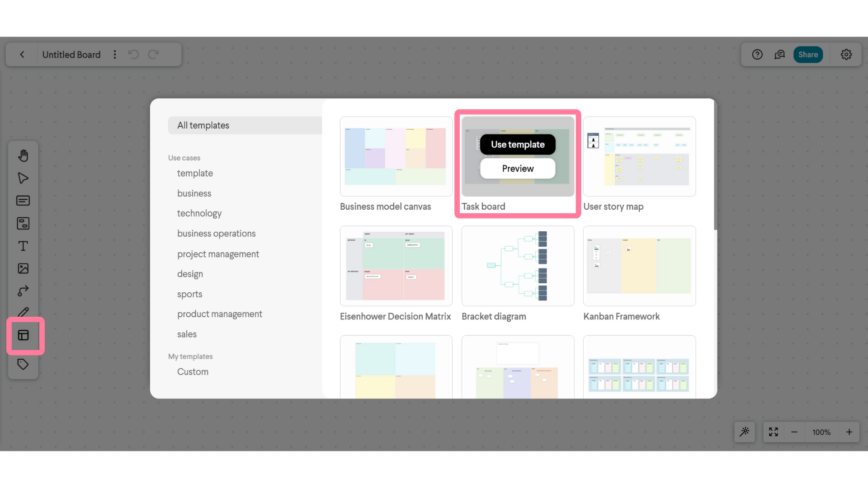
Task: Zoom in with the plus icon
Action: [x=849, y=432]
